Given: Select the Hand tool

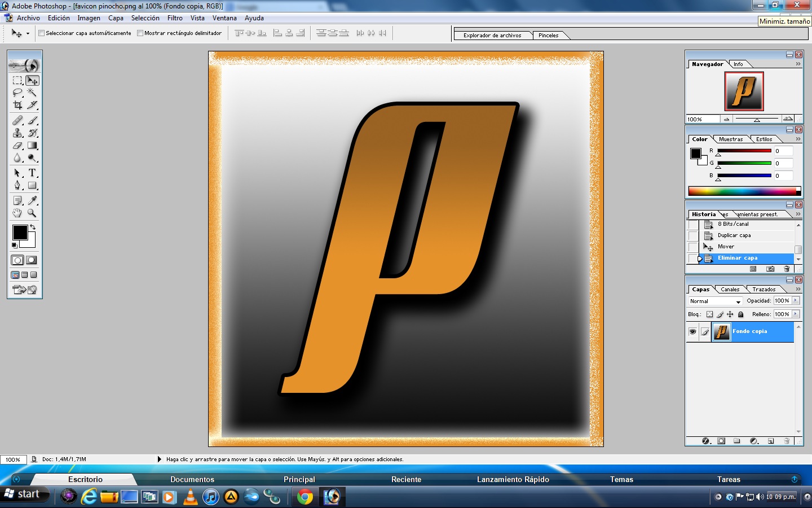Looking at the screenshot, I should point(17,213).
